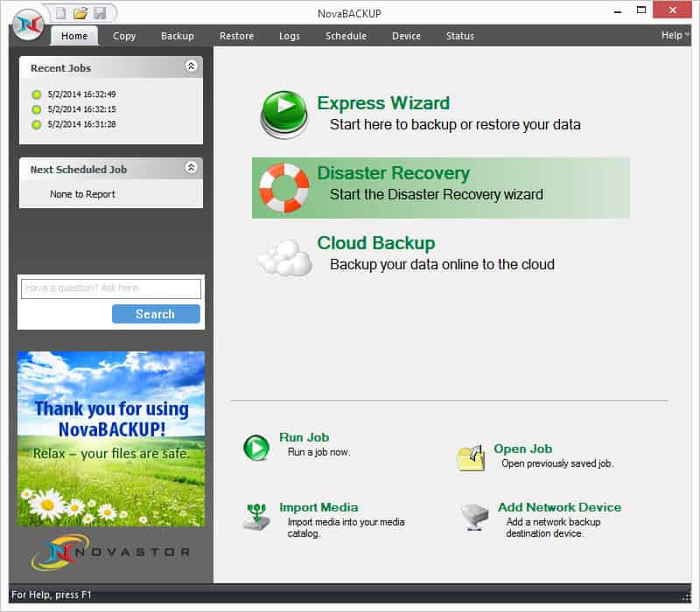Click the Open Job folder icon

pyautogui.click(x=472, y=457)
